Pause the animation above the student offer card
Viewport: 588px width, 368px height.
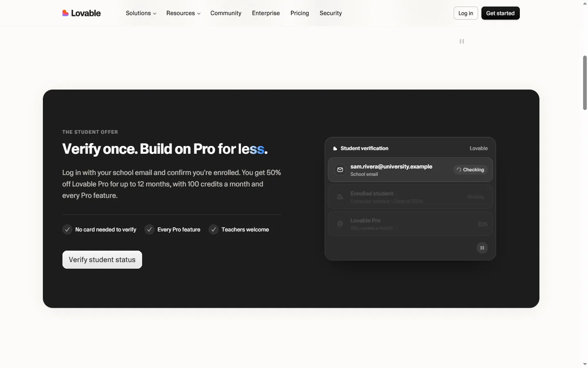pyautogui.click(x=462, y=41)
